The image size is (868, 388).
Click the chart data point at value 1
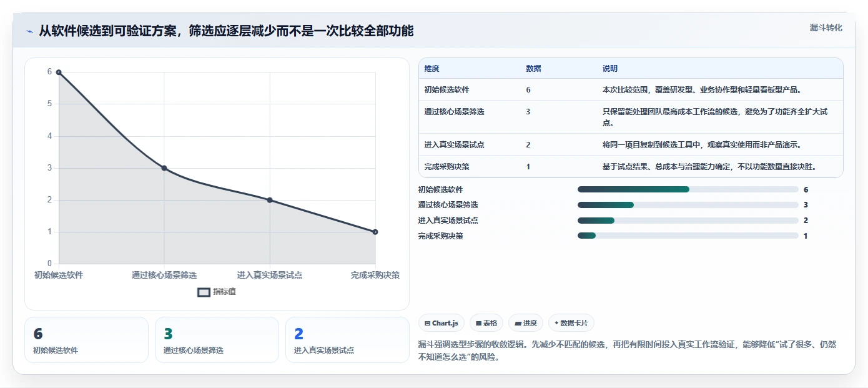click(x=375, y=232)
